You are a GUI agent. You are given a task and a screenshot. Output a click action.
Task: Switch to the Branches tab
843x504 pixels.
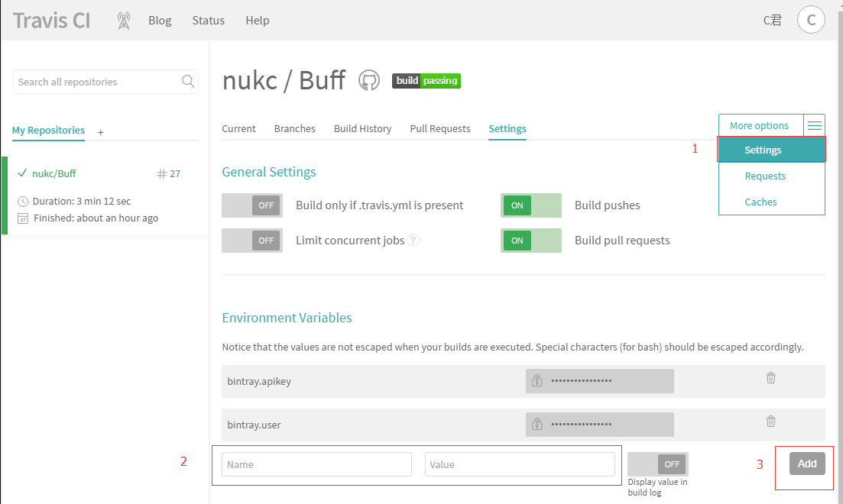[x=294, y=129]
